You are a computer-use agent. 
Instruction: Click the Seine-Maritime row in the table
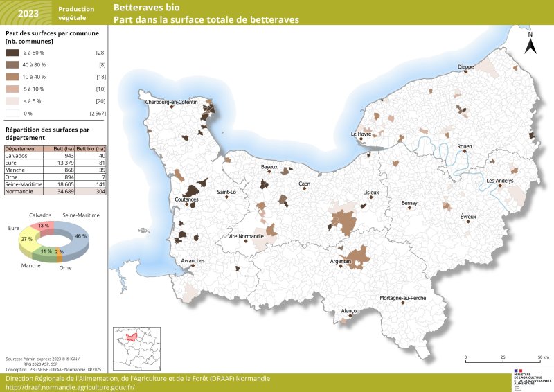pos(55,184)
